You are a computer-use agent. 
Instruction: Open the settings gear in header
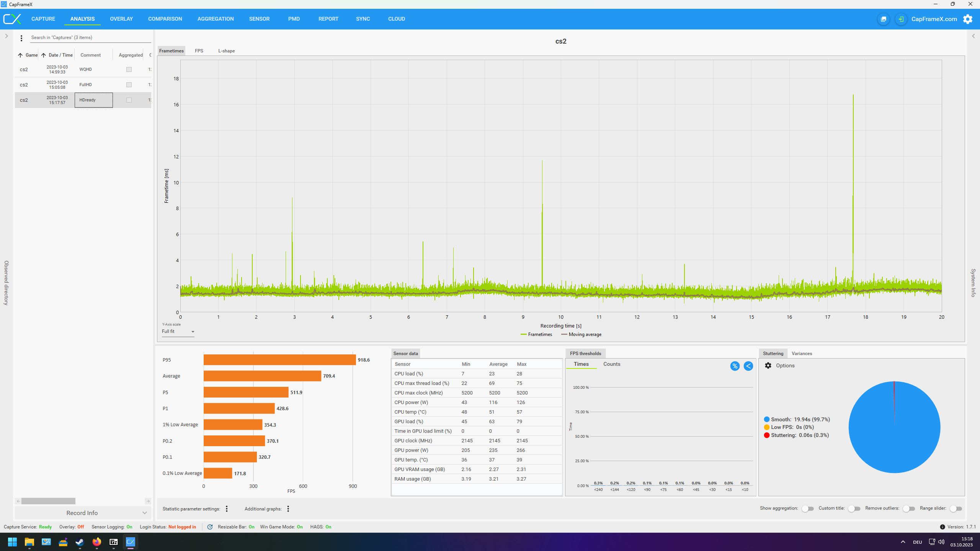968,19
